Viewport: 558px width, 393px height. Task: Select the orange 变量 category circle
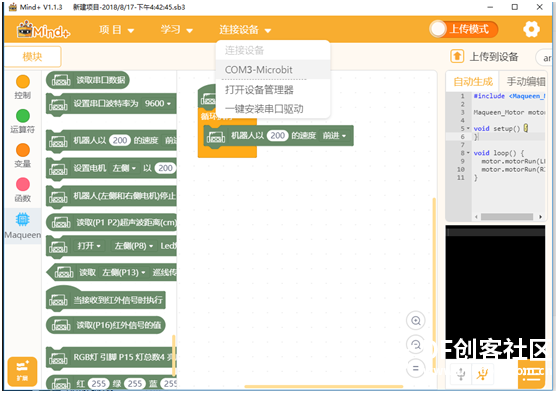[x=23, y=150]
